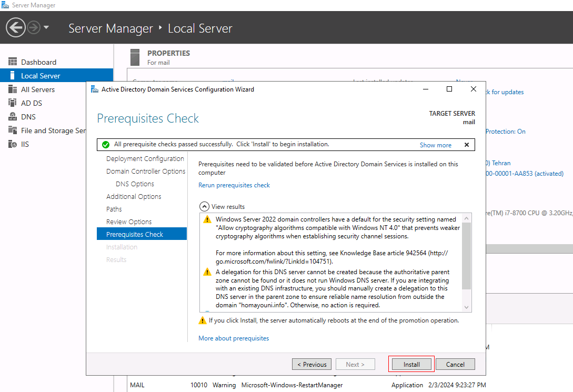Go to Additional Options step
This screenshot has height=392, width=573.
[134, 197]
